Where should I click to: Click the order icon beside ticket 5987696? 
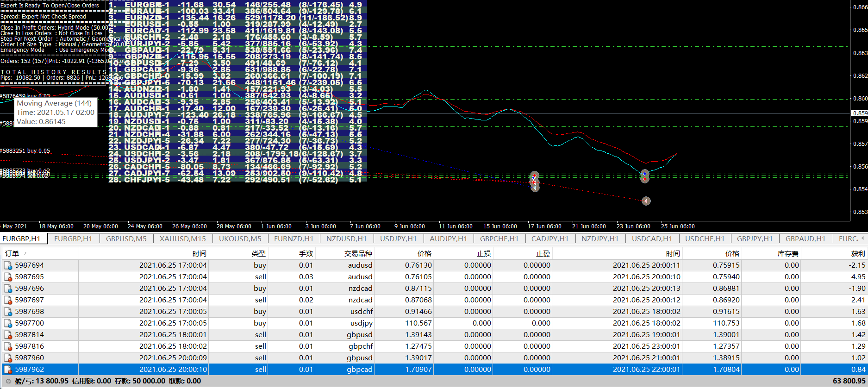[x=8, y=289]
